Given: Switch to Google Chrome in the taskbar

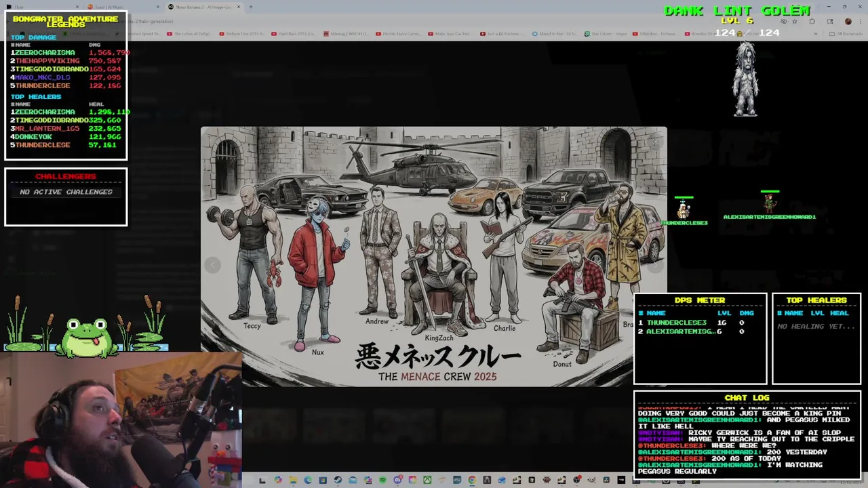Looking at the screenshot, I should (472, 481).
